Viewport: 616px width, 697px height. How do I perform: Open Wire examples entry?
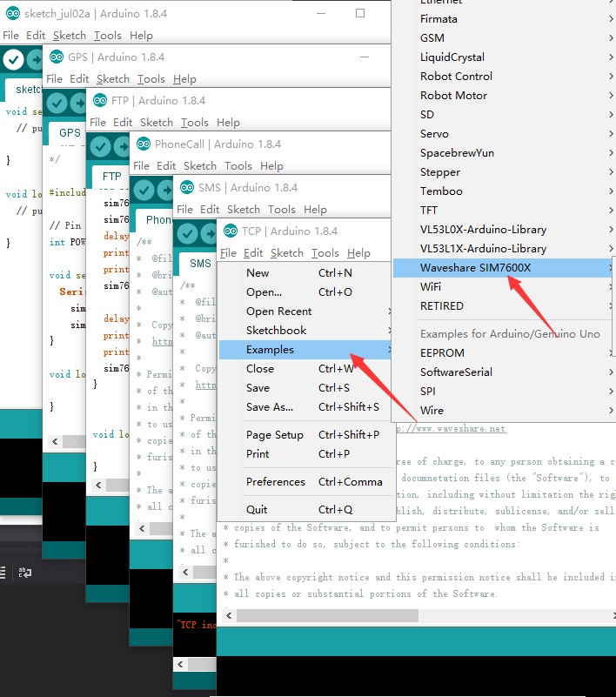(x=504, y=411)
